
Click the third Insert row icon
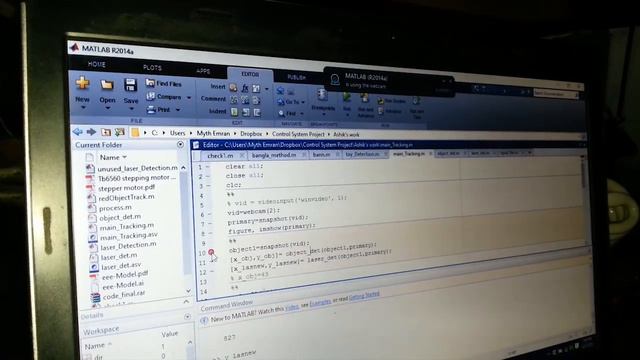point(256,89)
